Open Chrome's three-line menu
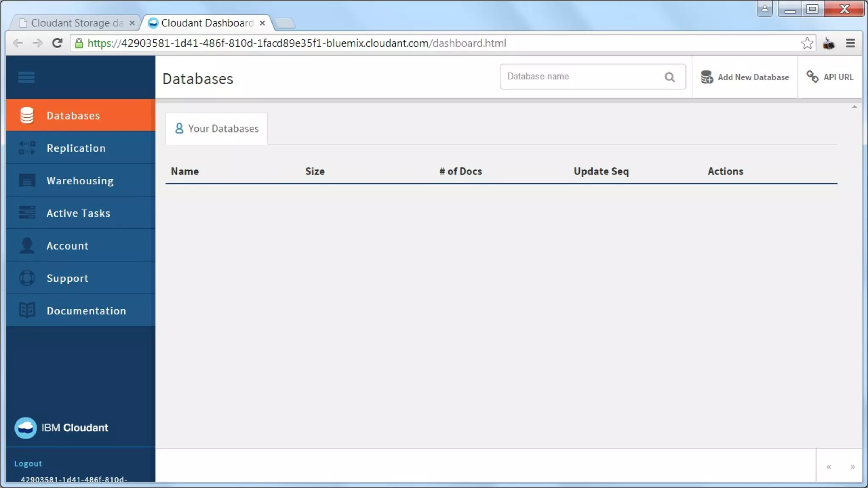868x488 pixels. (x=850, y=43)
